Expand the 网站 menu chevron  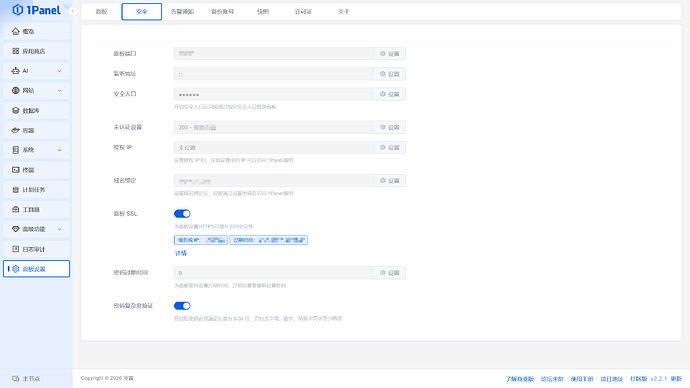pos(59,91)
